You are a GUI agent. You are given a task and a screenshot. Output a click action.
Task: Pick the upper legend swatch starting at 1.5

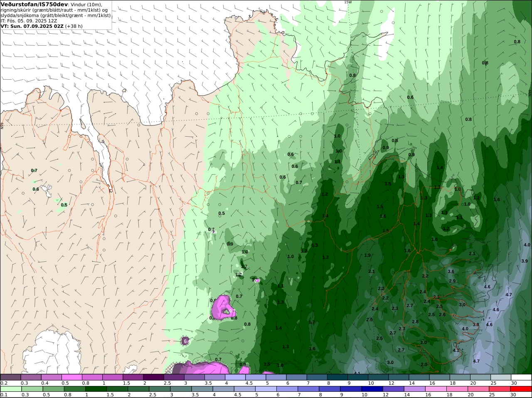point(133,377)
